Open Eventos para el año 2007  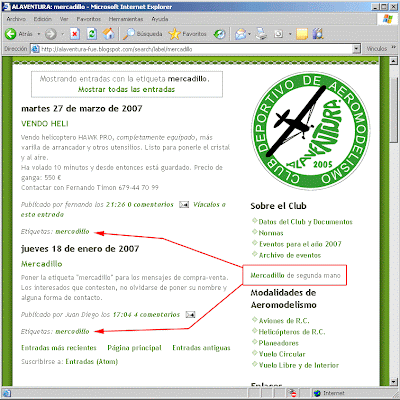click(300, 244)
